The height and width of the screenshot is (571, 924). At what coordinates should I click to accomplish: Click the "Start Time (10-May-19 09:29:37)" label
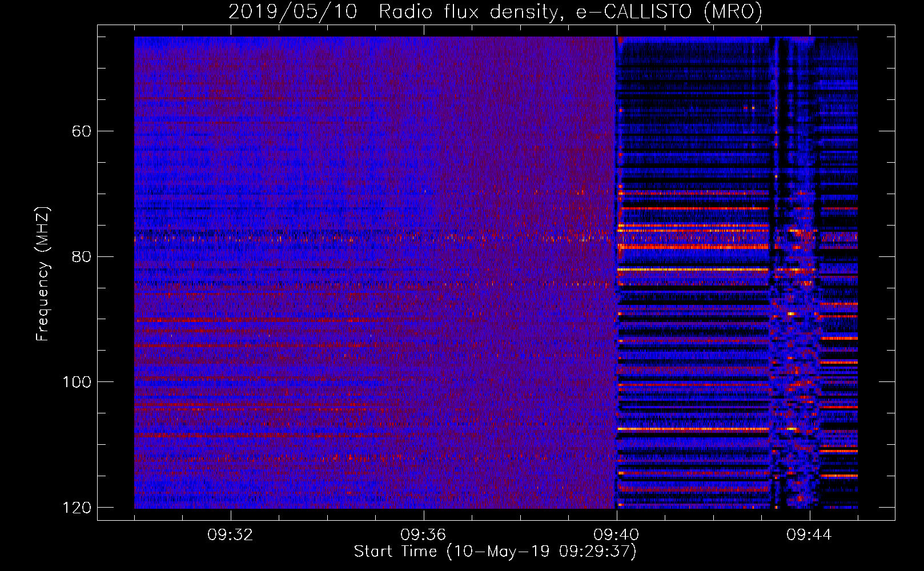click(x=495, y=552)
